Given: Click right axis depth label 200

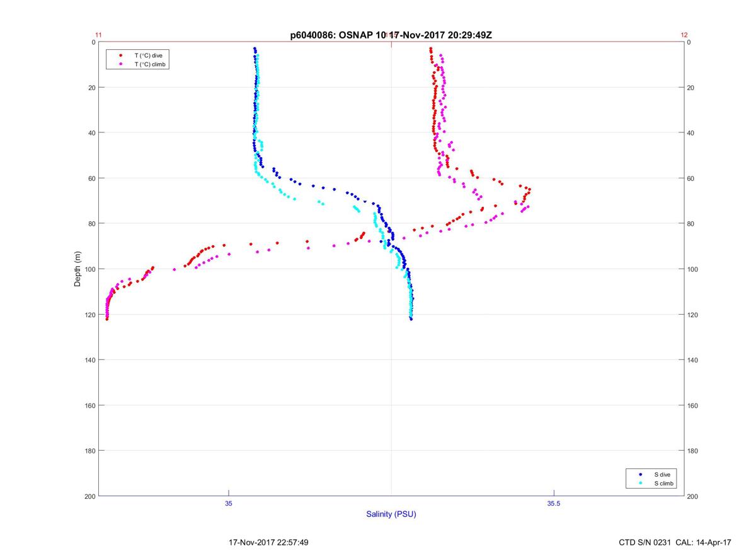Looking at the screenshot, I should coord(693,496).
